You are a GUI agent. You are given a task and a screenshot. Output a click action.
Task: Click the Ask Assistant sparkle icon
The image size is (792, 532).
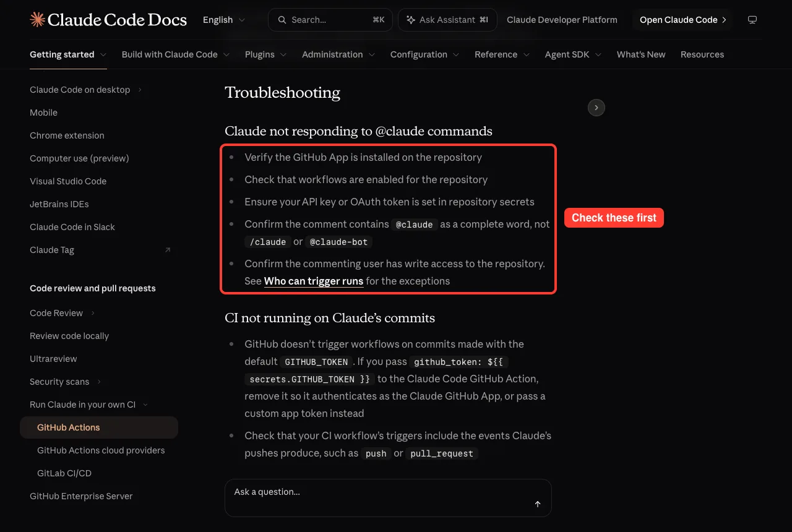[411, 20]
